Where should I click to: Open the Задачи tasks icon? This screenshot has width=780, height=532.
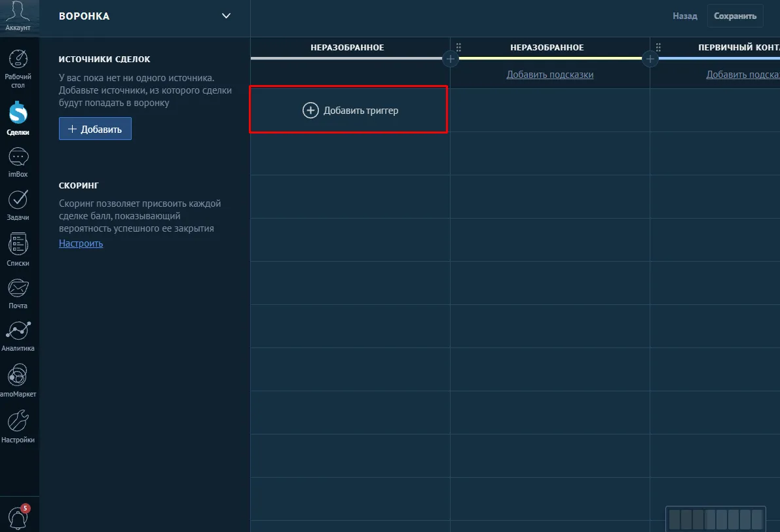pos(18,205)
